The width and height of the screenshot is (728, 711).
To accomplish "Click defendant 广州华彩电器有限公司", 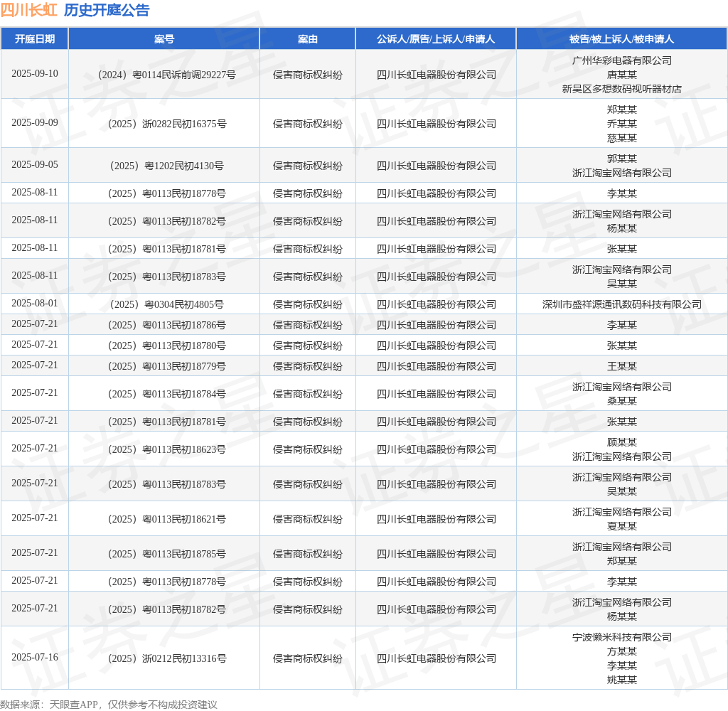I will click(x=621, y=60).
